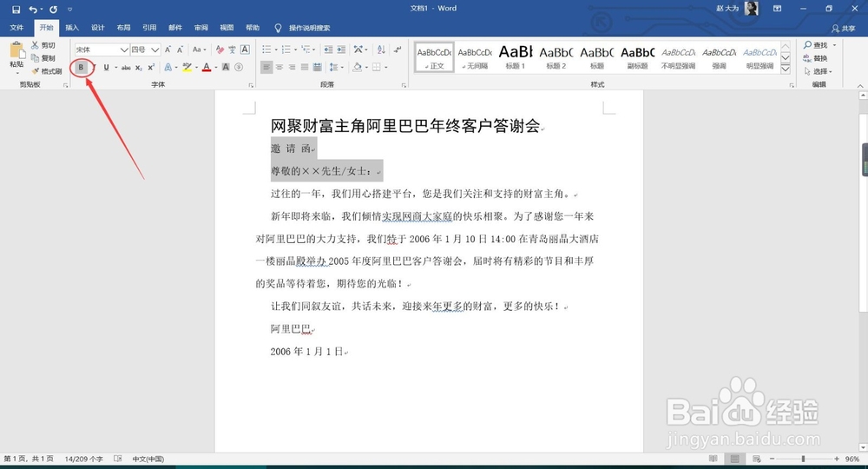The height and width of the screenshot is (469, 868).
Task: Open ribbon display options icon
Action: pyautogui.click(x=777, y=9)
